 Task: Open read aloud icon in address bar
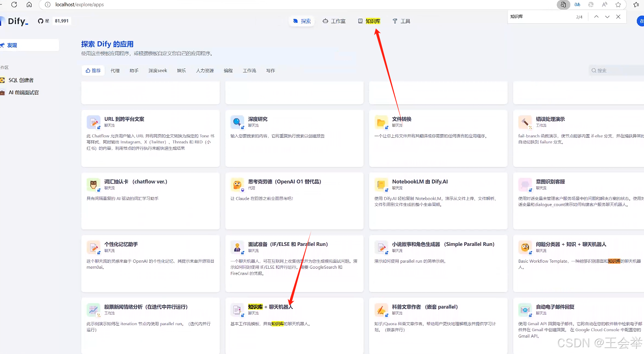(604, 4)
